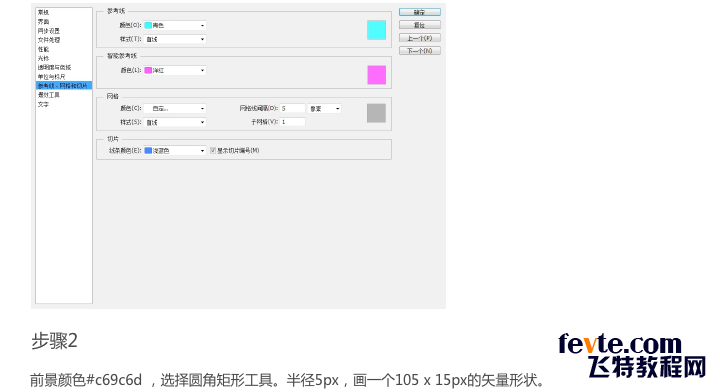This screenshot has width=720, height=392.
Task: Select 增效工具 (Plug-ins) in preferences list
Action: [49, 95]
